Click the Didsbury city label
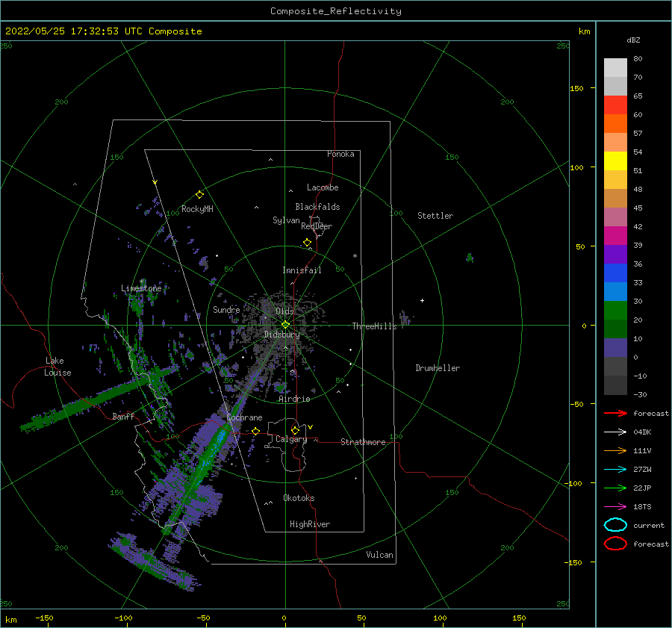 point(281,335)
